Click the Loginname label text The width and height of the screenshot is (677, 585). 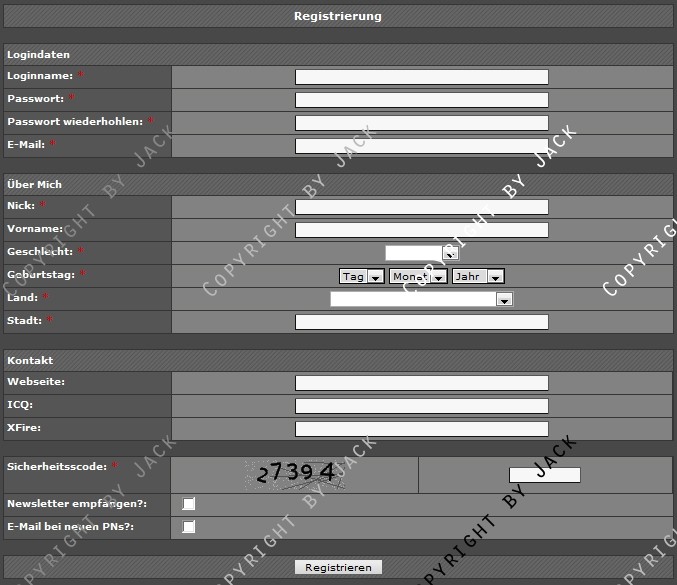click(40, 76)
